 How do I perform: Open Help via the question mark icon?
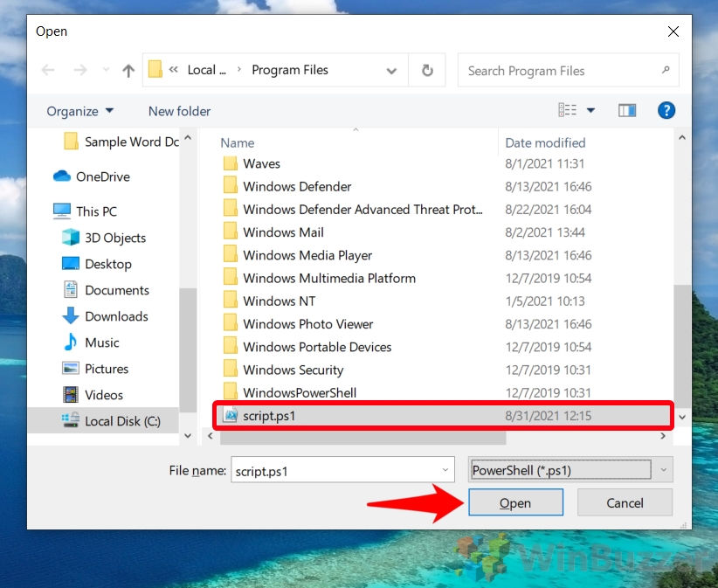tap(666, 110)
